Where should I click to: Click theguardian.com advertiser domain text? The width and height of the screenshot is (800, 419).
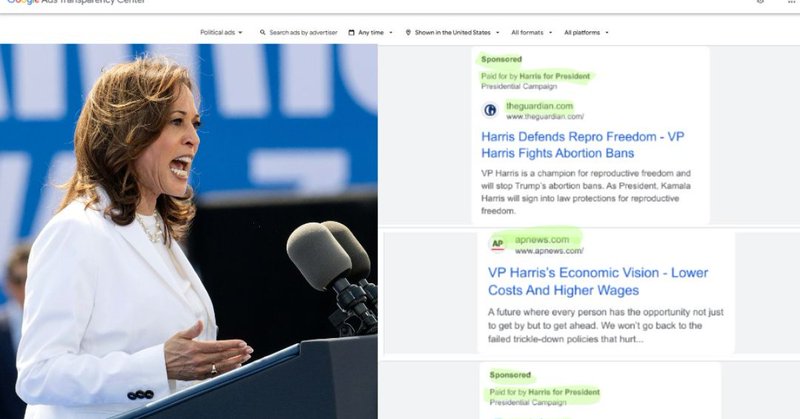(539, 106)
